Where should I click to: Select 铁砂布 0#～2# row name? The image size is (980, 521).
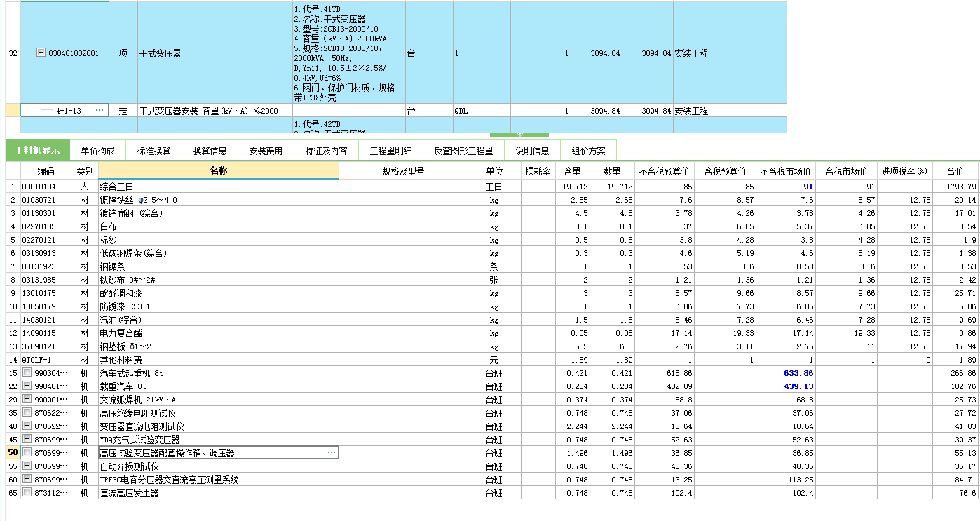tap(219, 280)
